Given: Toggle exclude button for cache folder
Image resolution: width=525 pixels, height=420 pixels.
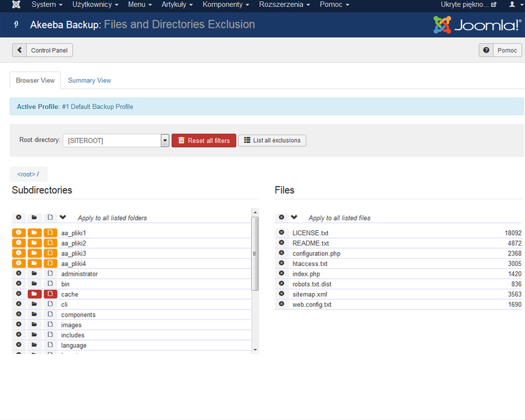Looking at the screenshot, I should pos(19,294).
